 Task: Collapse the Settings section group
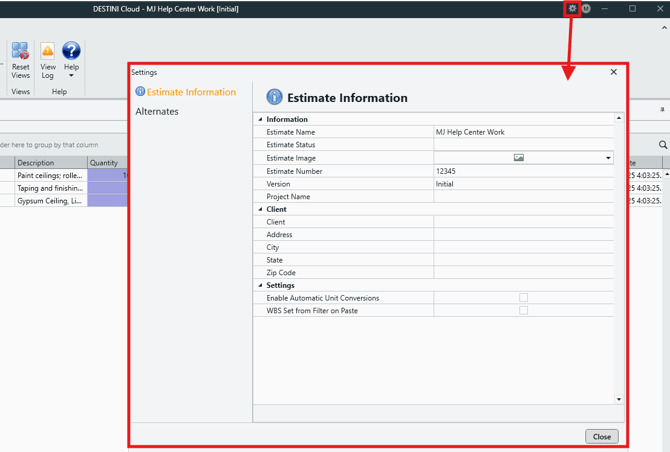tap(261, 286)
